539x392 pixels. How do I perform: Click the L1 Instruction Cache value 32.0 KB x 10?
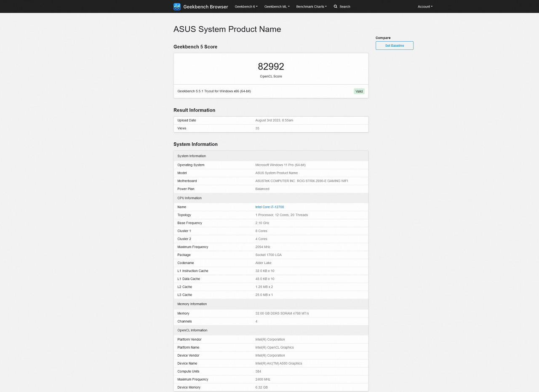265,271
